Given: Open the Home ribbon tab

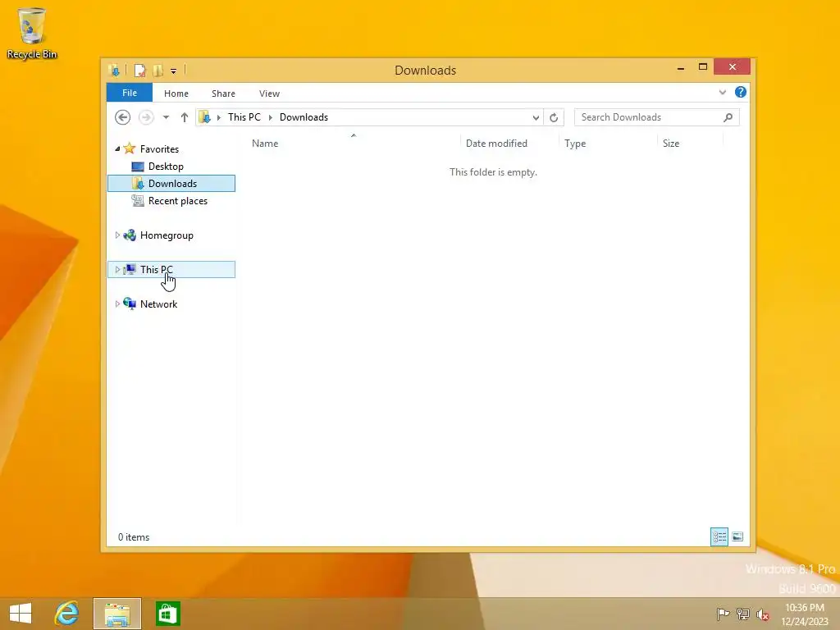Looking at the screenshot, I should point(176,94).
